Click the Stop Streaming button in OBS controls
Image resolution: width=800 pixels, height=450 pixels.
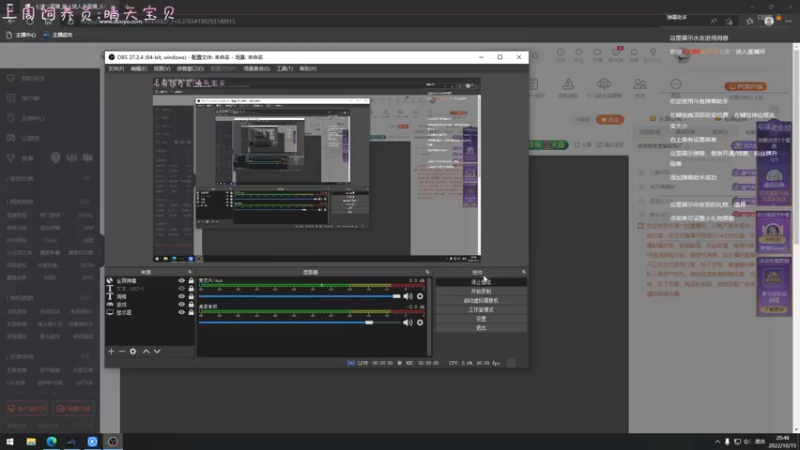coord(481,282)
